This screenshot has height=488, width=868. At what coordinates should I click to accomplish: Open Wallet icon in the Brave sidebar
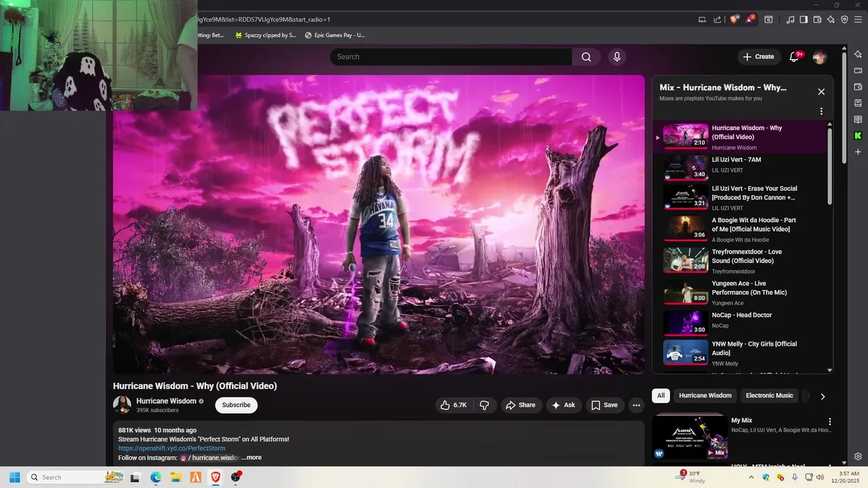point(858,87)
